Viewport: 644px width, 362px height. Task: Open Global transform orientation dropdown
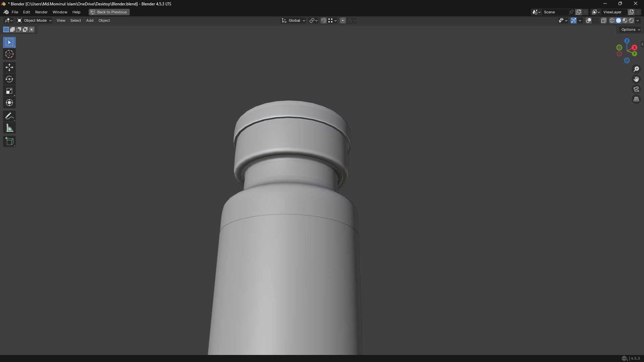(293, 21)
